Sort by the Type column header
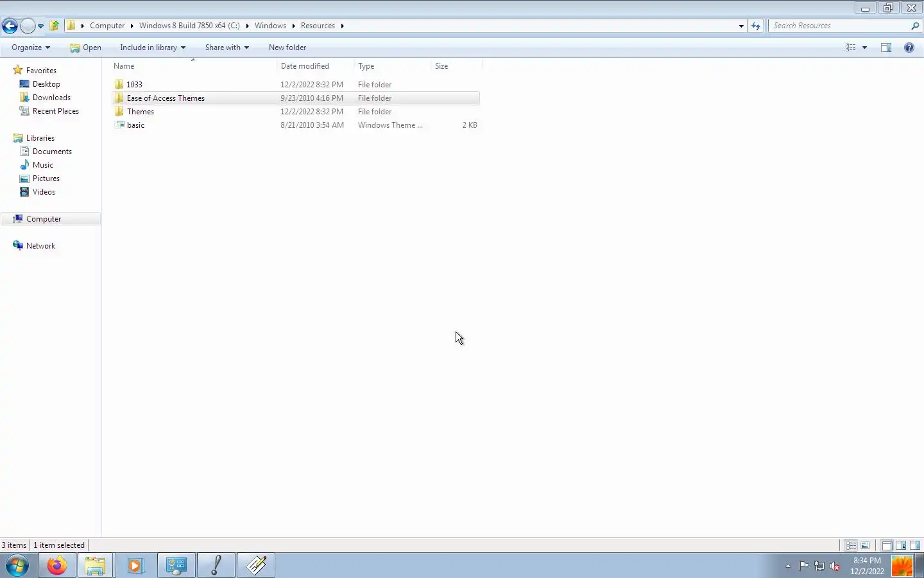Viewport: 924px width, 578px height. pos(393,66)
